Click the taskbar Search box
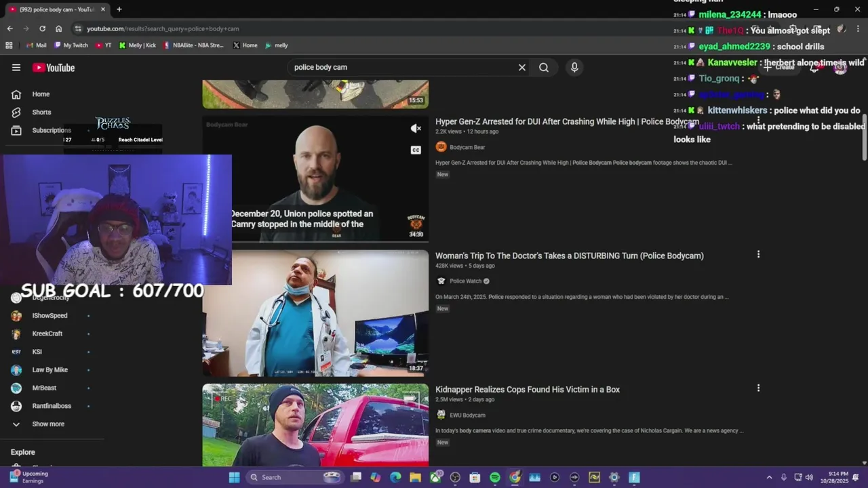This screenshot has height=488, width=868. point(293,477)
